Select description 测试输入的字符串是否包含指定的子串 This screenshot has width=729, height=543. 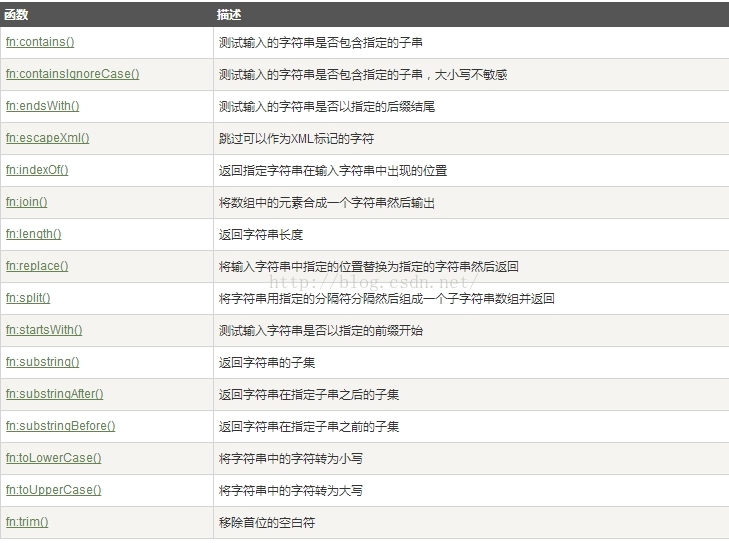[321, 43]
